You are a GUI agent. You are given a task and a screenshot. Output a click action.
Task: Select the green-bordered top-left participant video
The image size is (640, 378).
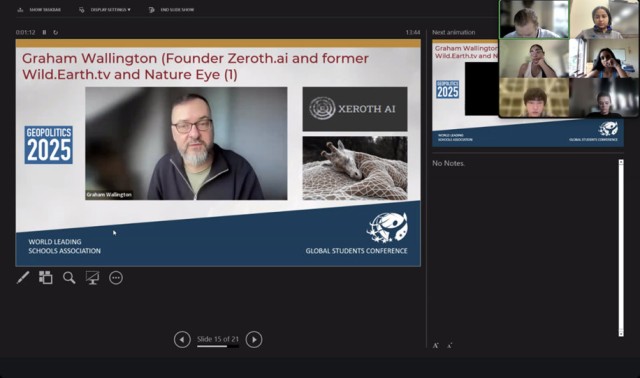[x=534, y=19]
